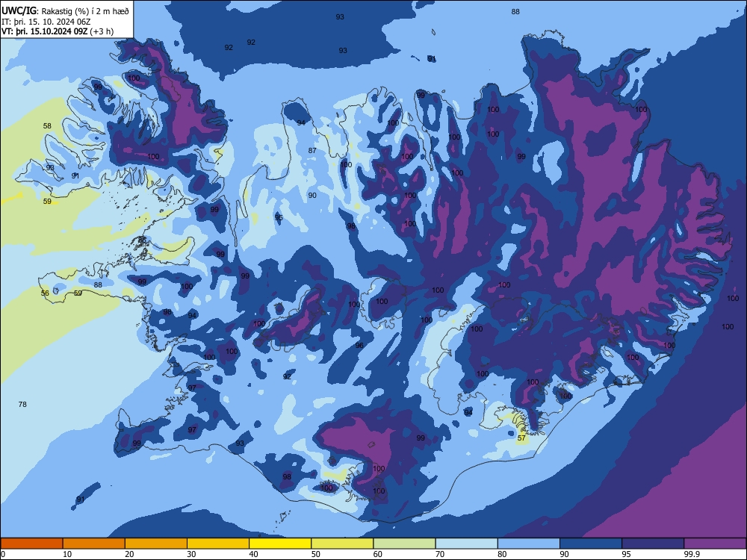Image resolution: width=747 pixels, height=560 pixels.
Task: Select the map value '57' in the yellow patch
Action: [x=521, y=438]
